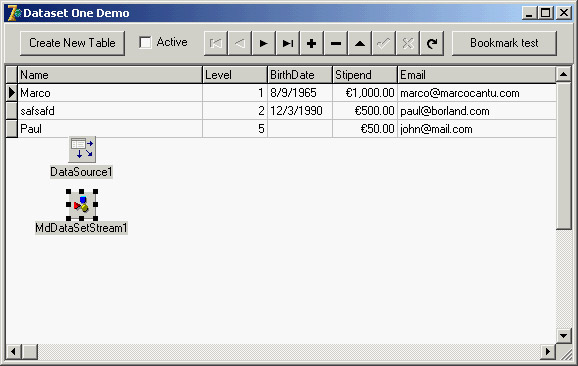Select the Marco name cell
Image resolution: width=578 pixels, height=366 pixels.
110,93
